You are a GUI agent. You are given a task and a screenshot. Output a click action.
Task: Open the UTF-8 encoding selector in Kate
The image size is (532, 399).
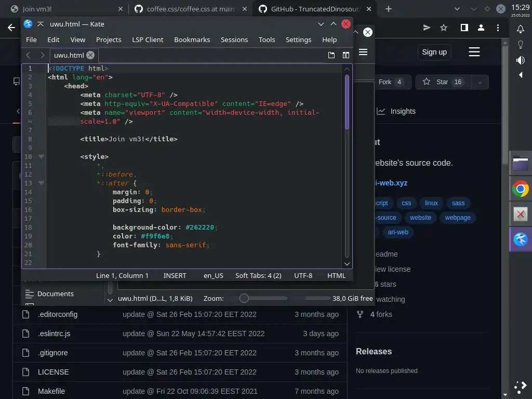click(x=303, y=275)
